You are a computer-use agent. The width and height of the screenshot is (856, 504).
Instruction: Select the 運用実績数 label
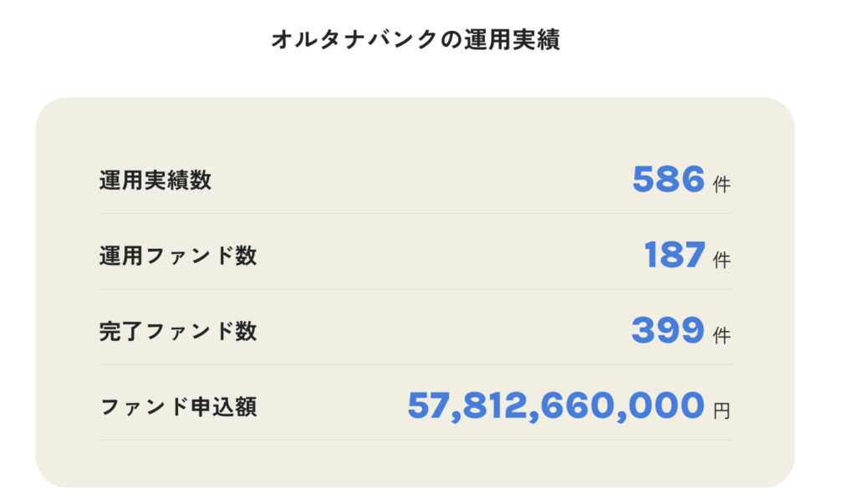(155, 181)
